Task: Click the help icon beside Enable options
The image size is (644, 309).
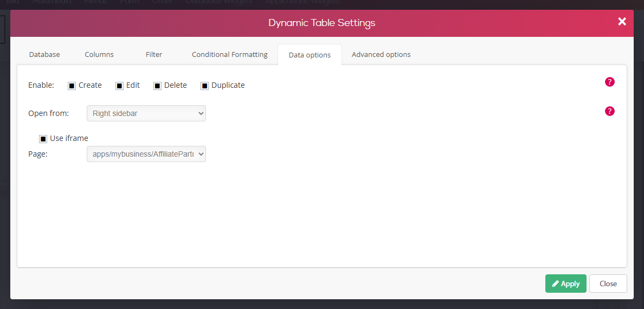Action: pos(610,82)
